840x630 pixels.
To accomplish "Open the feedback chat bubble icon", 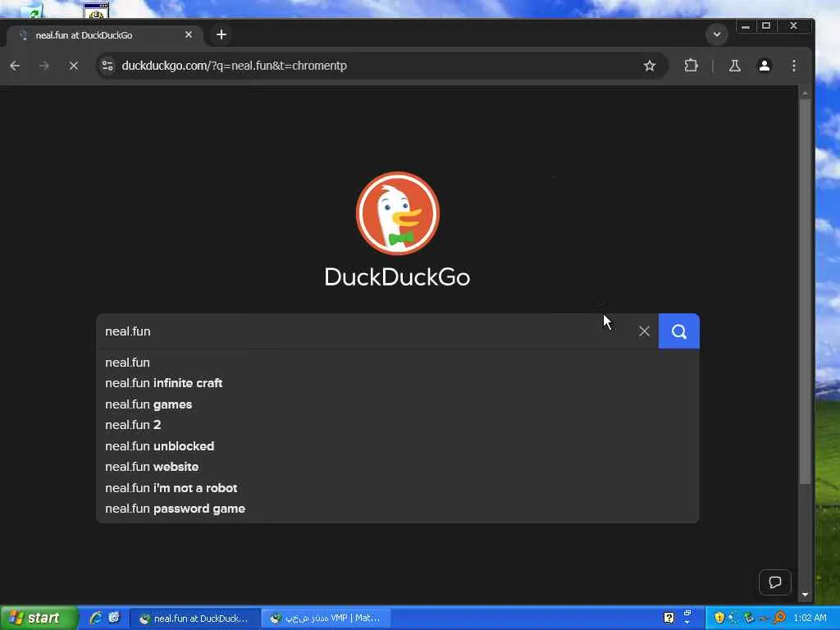I will (774, 582).
